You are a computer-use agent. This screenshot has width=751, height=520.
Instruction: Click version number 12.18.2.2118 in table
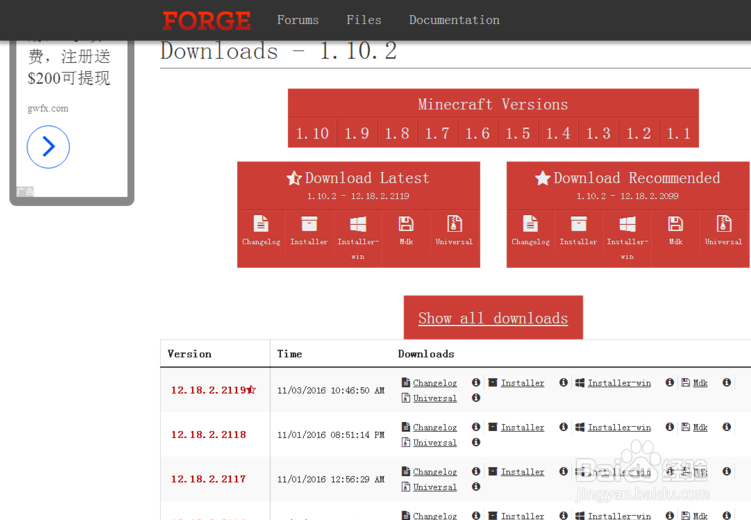[208, 435]
